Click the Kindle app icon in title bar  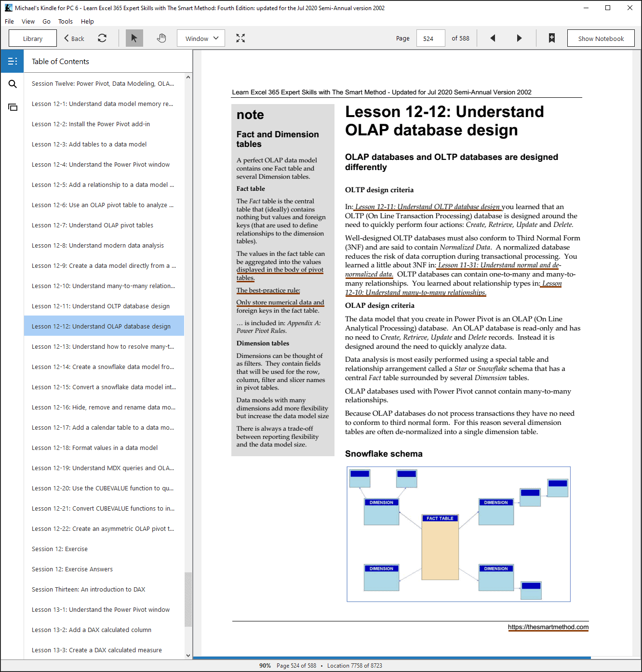pyautogui.click(x=9, y=8)
